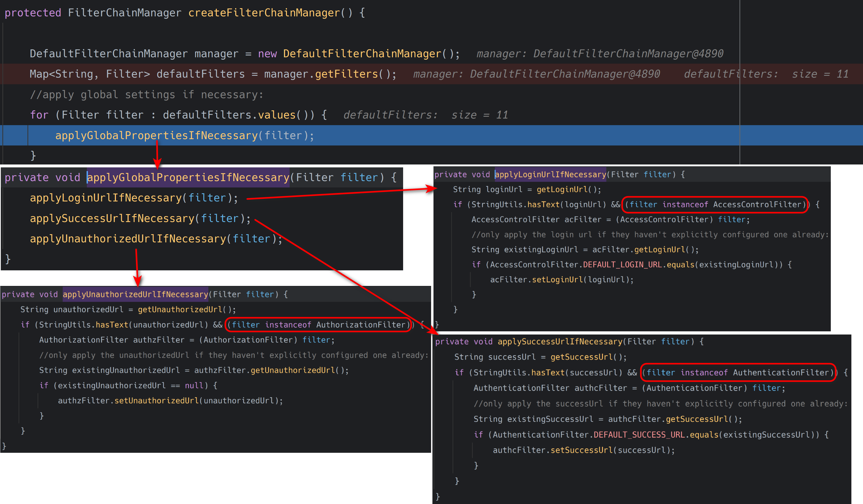Click the 'new' keyword before DefaultFilterChainManager()
This screenshot has width=863, height=504.
click(x=267, y=54)
